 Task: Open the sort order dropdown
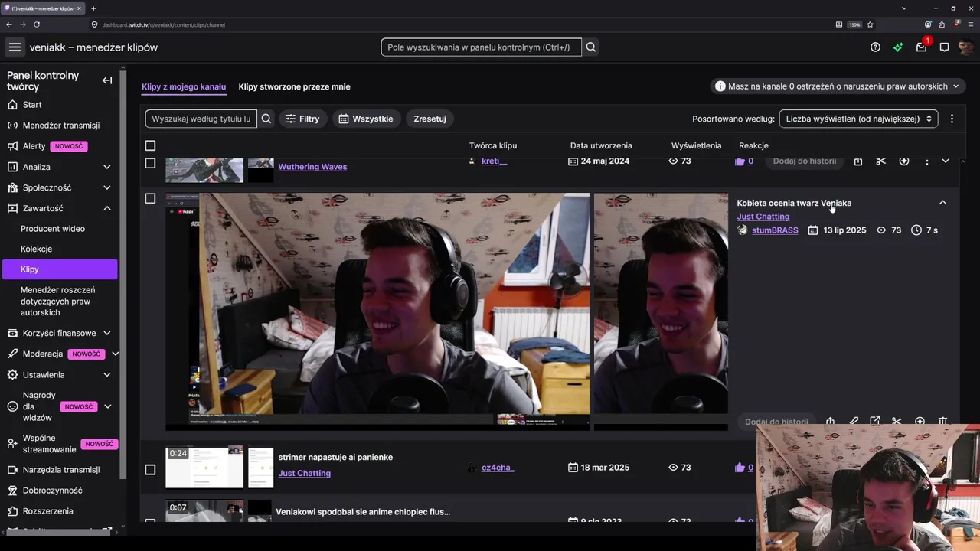pyautogui.click(x=859, y=119)
